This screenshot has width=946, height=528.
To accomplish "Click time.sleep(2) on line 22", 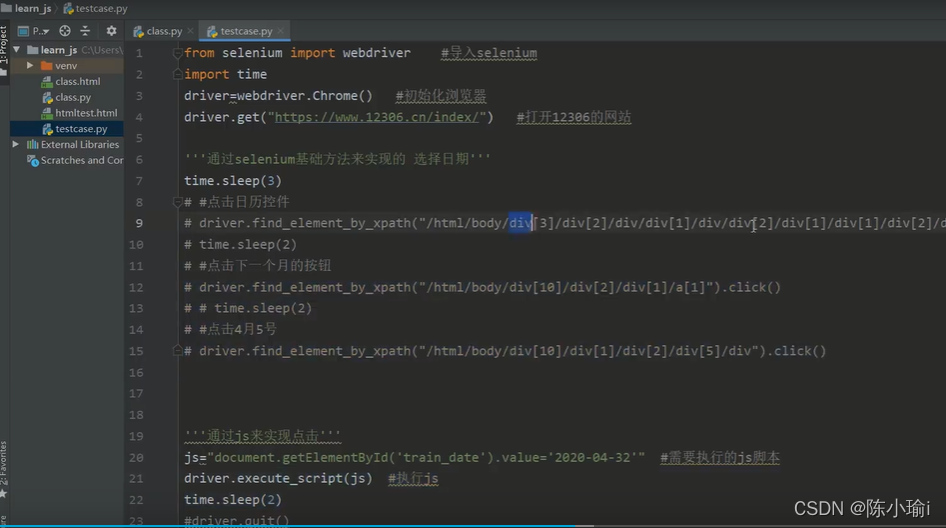I will click(x=233, y=500).
